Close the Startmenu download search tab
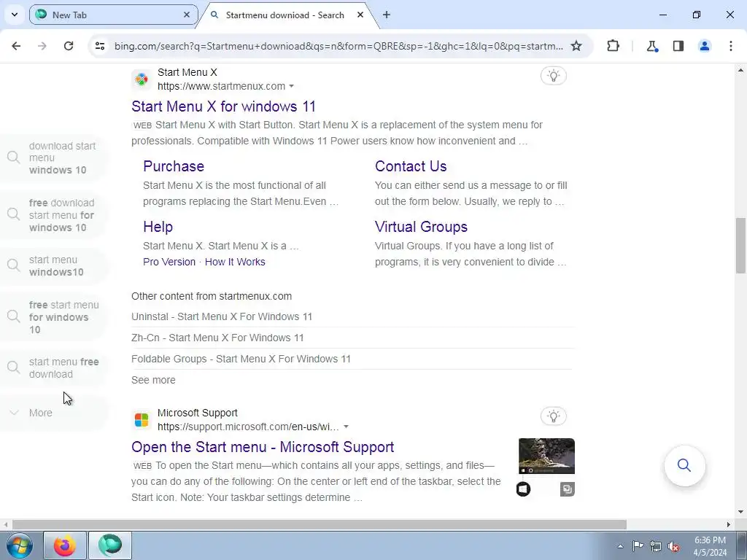 [x=360, y=15]
